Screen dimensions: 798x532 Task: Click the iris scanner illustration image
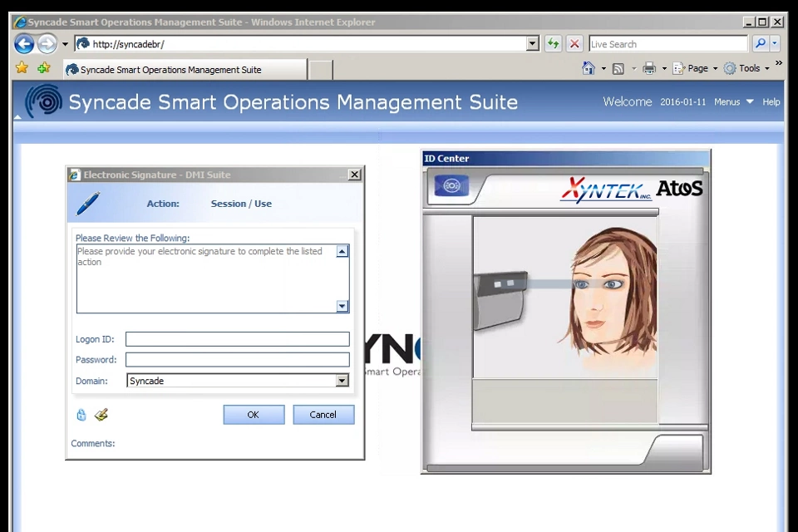pyautogui.click(x=565, y=298)
